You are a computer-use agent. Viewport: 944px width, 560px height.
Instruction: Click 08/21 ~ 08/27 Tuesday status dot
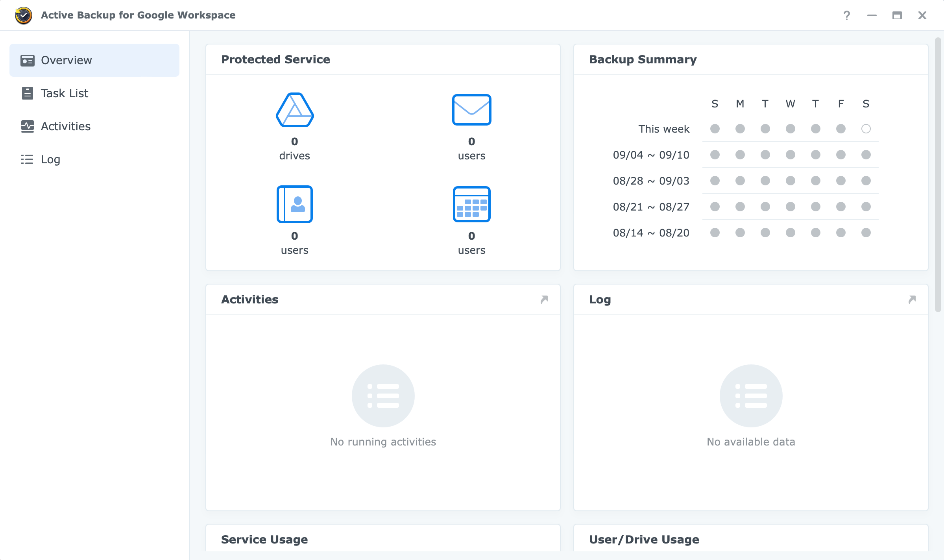pos(765,207)
